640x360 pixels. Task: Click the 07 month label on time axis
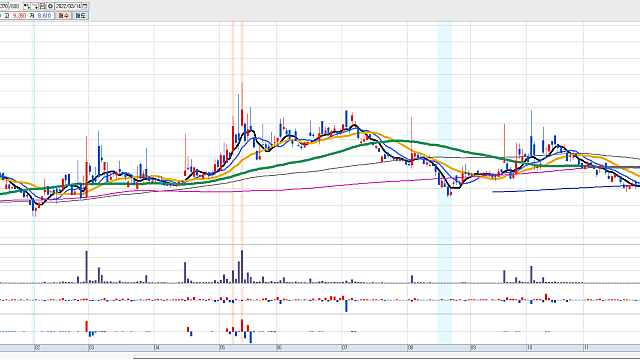click(344, 348)
